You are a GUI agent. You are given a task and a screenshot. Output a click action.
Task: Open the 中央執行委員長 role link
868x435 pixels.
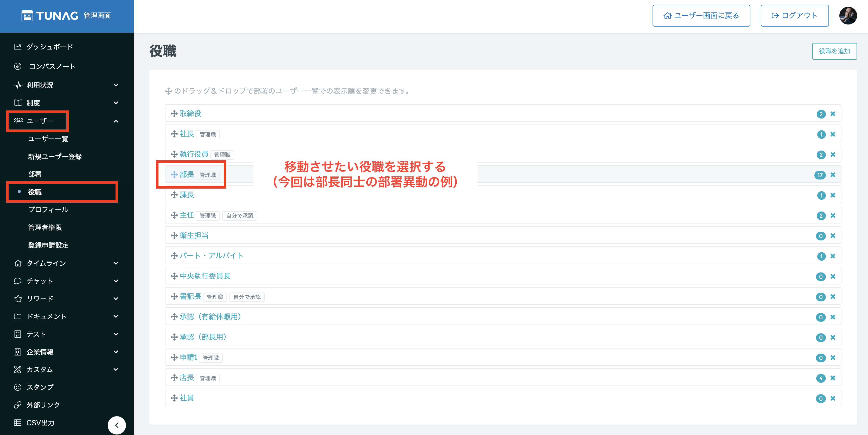pyautogui.click(x=205, y=276)
